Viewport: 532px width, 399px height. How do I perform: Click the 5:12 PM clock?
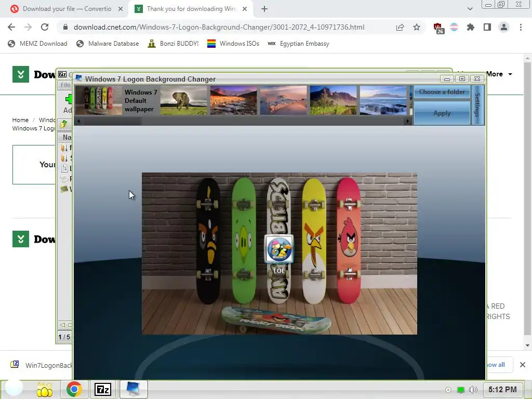coord(502,390)
